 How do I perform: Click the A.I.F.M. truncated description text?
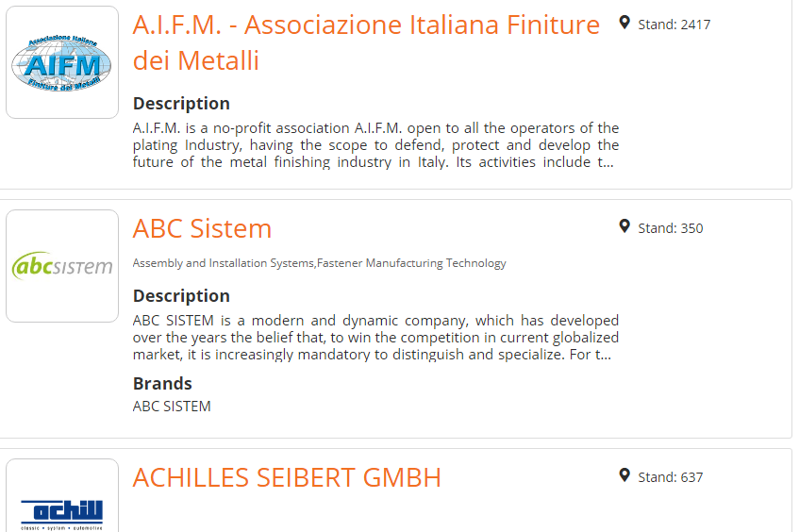(375, 144)
